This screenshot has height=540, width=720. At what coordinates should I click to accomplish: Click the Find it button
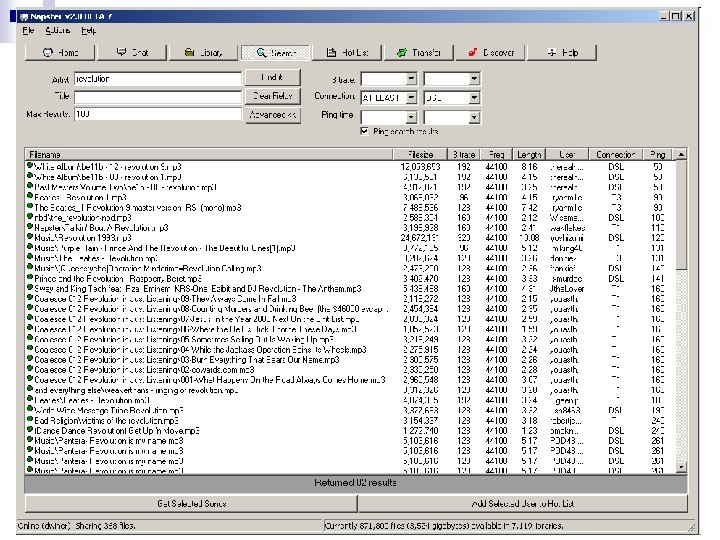click(x=273, y=78)
